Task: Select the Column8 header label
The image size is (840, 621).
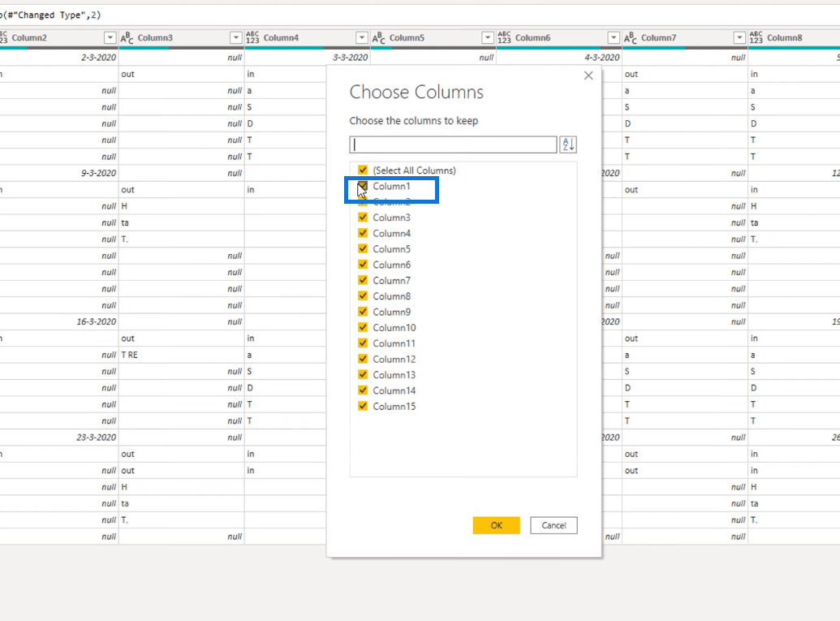Action: click(784, 37)
